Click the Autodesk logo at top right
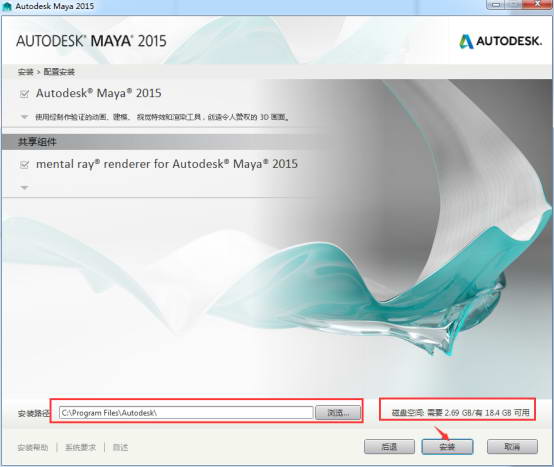This screenshot has height=467, width=554. coord(500,41)
